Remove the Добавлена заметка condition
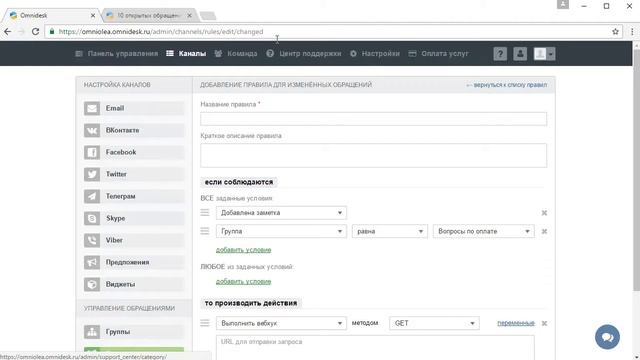 544,213
